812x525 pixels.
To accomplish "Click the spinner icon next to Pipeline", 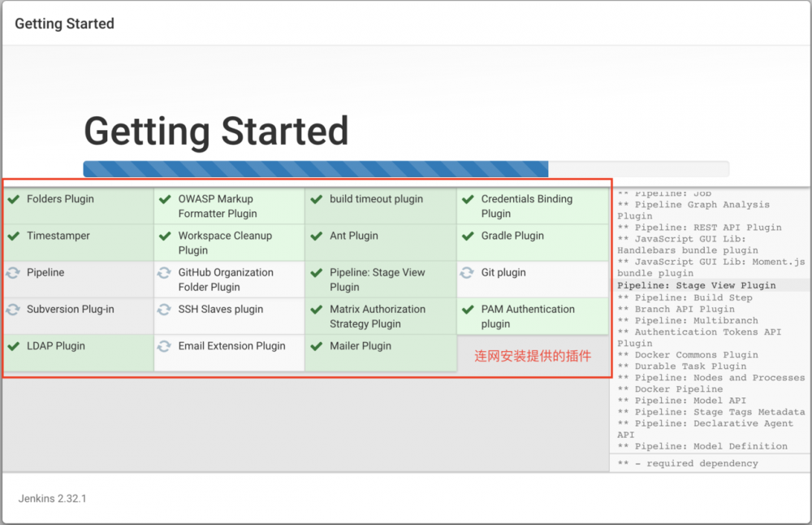I will pos(15,272).
